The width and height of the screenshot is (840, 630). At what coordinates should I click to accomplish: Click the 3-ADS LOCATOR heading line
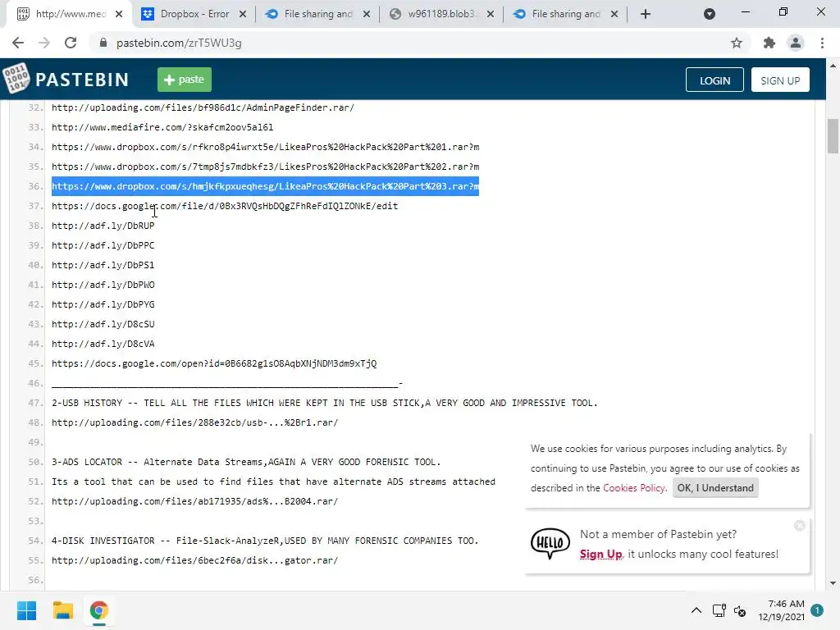point(246,462)
